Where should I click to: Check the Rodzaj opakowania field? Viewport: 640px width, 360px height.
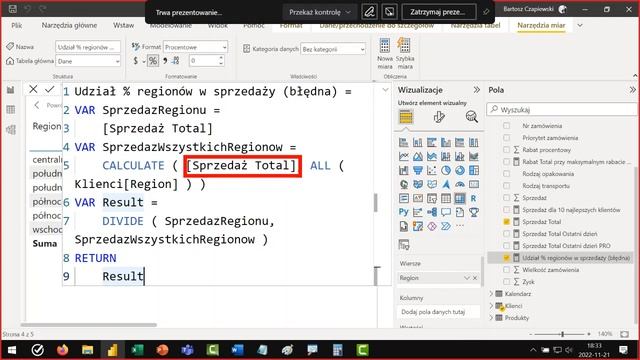coord(507,174)
